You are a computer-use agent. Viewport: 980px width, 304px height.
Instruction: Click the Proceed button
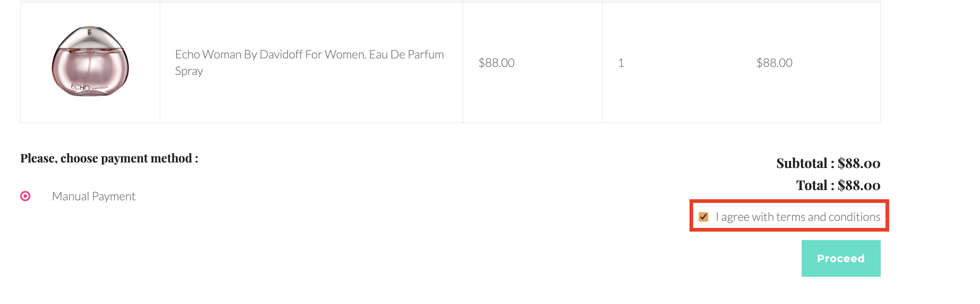tap(841, 259)
